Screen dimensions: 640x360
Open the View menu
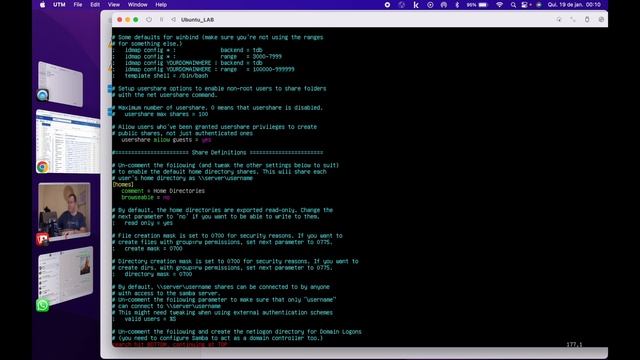point(113,5)
